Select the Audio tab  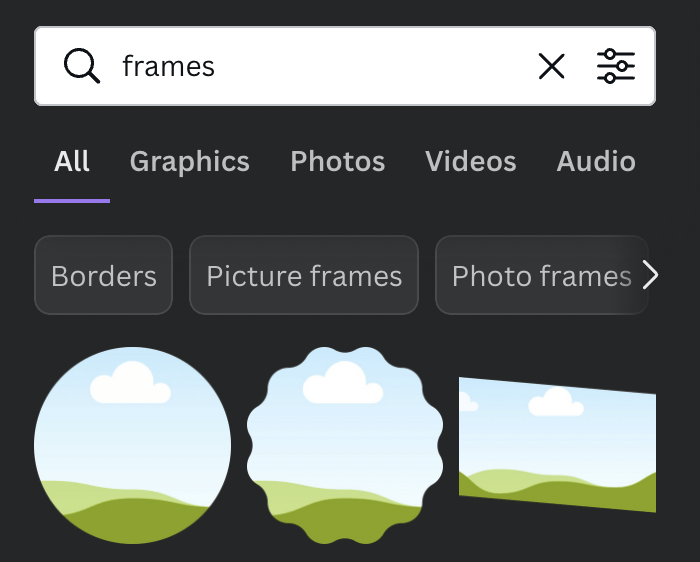(596, 161)
